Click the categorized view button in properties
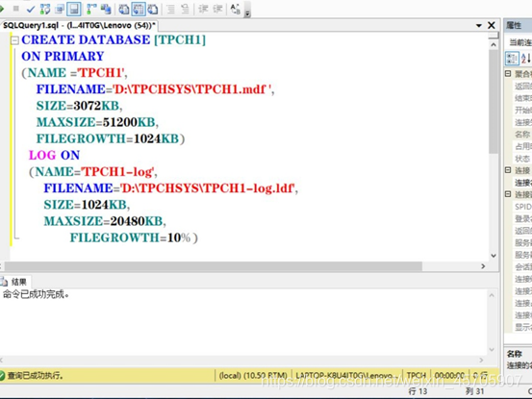This screenshot has height=399, width=532. point(512,59)
